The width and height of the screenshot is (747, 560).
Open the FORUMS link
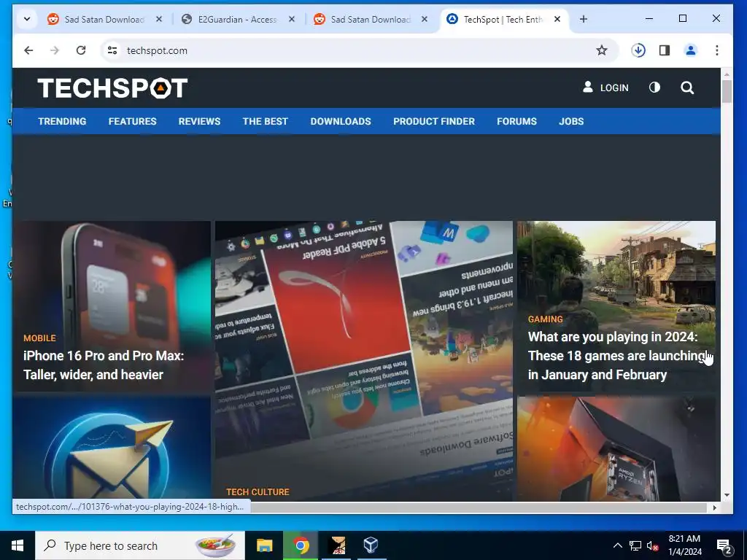pyautogui.click(x=517, y=122)
